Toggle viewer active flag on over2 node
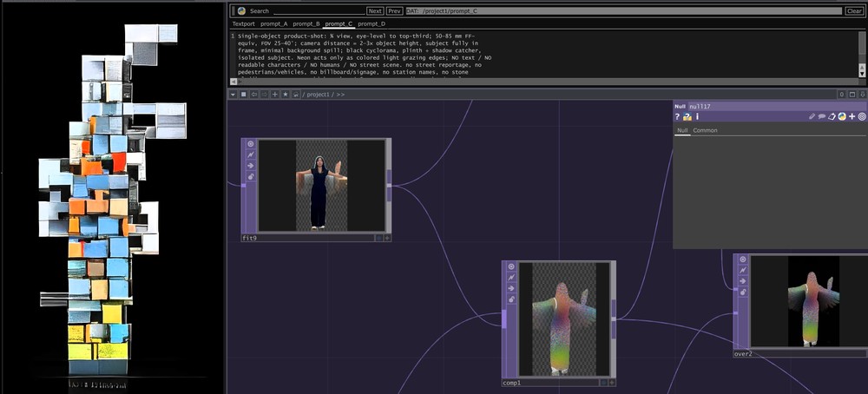The image size is (868, 394). click(x=743, y=259)
